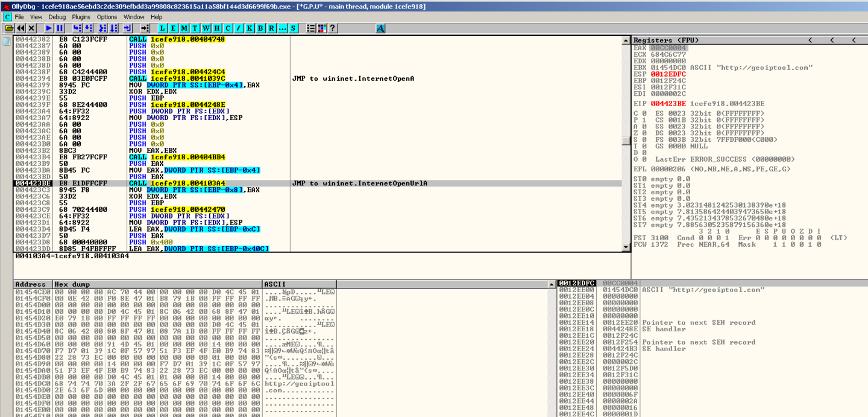868x417 pixels.
Task: Pause execution using the pause icon
Action: (60, 28)
